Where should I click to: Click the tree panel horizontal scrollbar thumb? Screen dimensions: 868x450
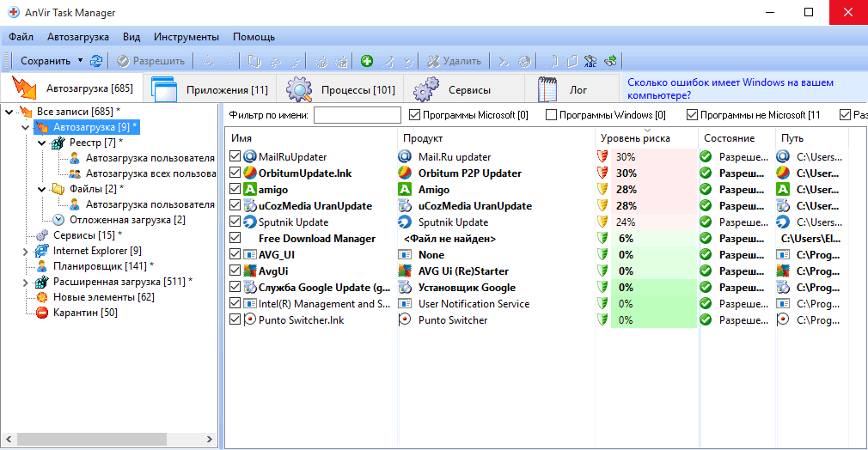click(x=91, y=439)
